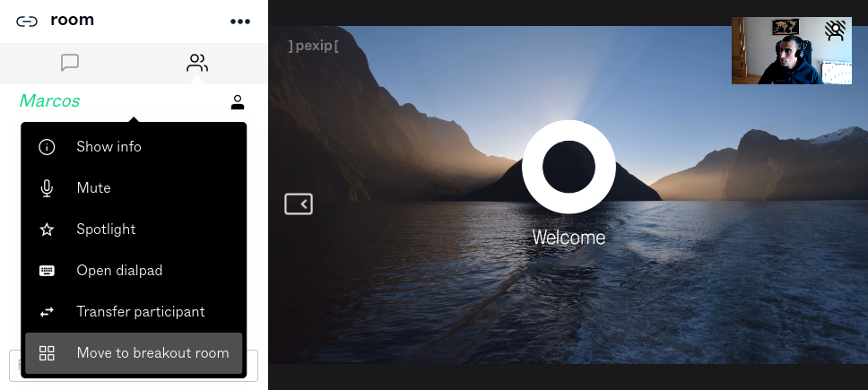Switch to the participants tab

pos(197,63)
